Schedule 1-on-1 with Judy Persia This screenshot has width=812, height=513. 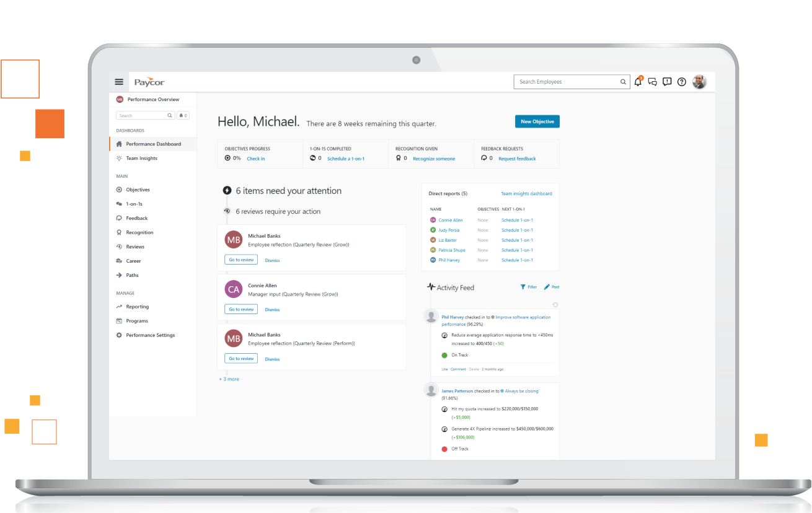[x=518, y=230]
